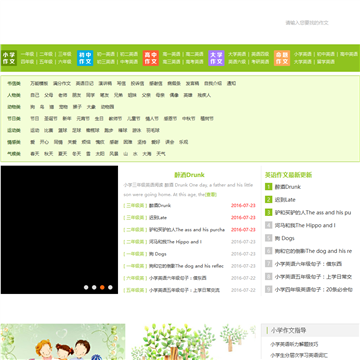Open the 儿童节 topic link
The image size is (360, 360).
coord(133,119)
